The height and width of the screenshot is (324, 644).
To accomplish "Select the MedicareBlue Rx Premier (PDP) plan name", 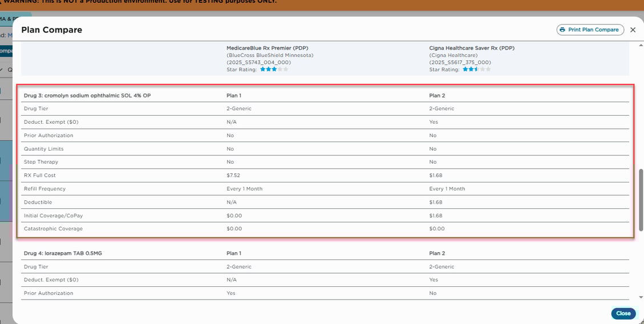I will 267,48.
